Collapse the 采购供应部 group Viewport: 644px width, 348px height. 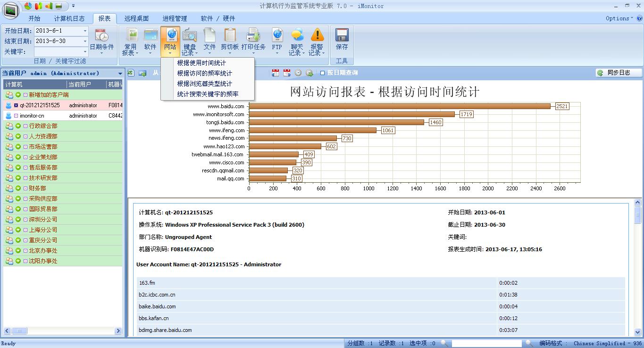coord(18,199)
